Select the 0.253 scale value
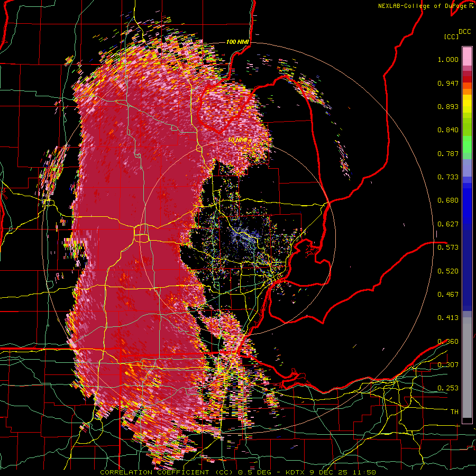476x476 pixels. pyautogui.click(x=448, y=388)
